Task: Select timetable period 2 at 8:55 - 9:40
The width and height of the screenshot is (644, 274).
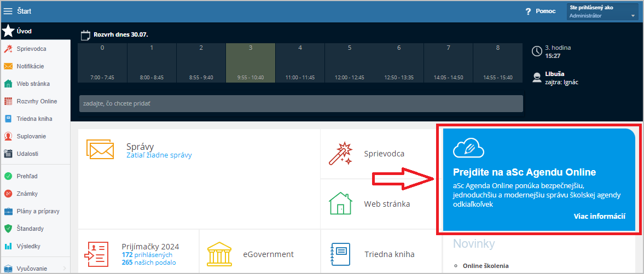Action: pos(201,63)
